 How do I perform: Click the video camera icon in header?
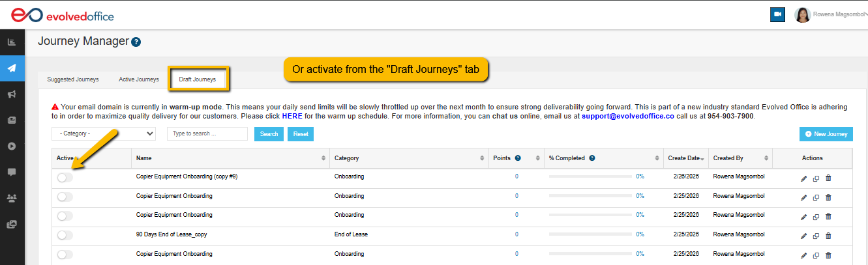coord(777,15)
